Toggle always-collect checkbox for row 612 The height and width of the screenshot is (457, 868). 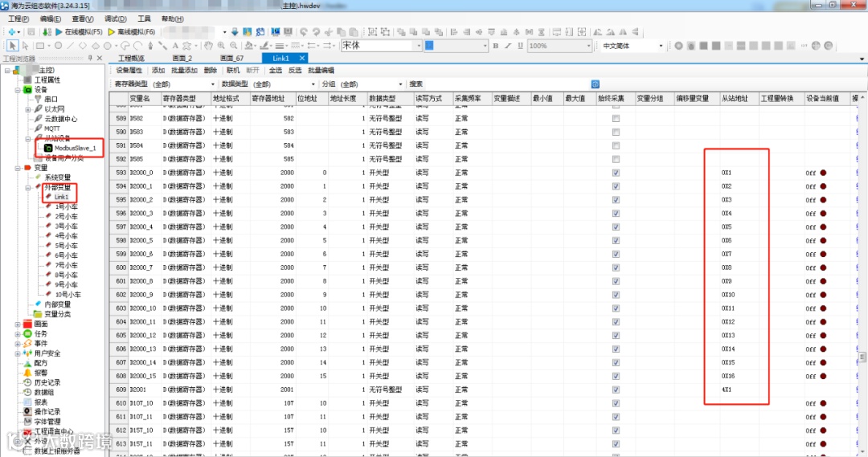click(x=616, y=430)
